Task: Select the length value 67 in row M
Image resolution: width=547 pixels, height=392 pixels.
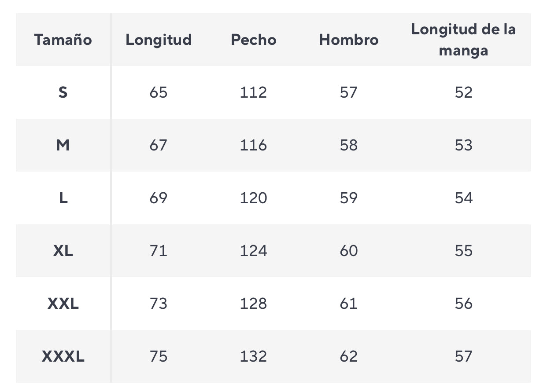Action: pyautogui.click(x=159, y=145)
